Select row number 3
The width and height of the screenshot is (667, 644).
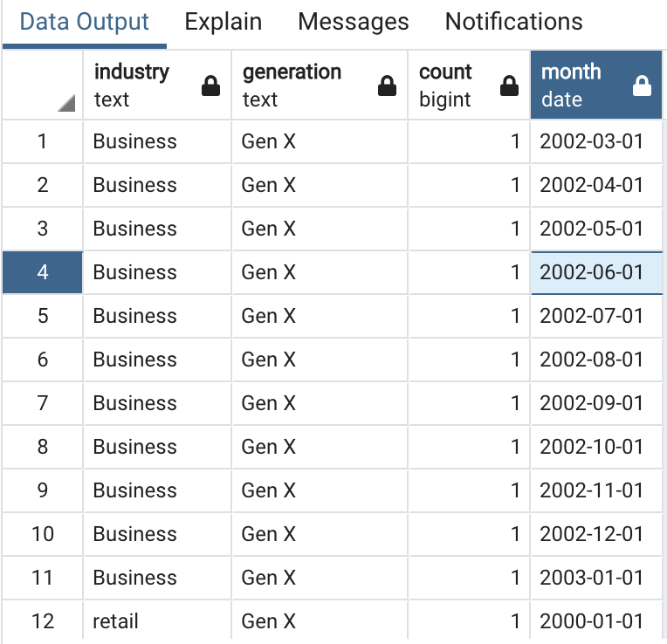tap(42, 229)
